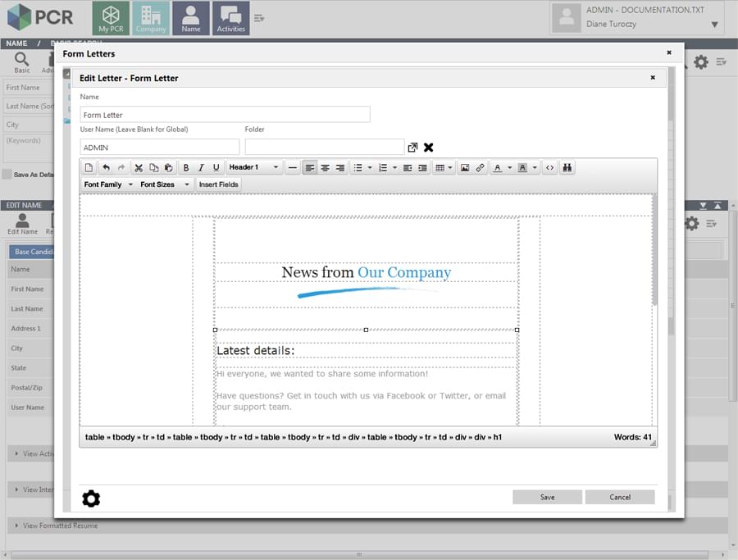738x560 pixels.
Task: Toggle Save As Default checkbox
Action: pyautogui.click(x=7, y=174)
